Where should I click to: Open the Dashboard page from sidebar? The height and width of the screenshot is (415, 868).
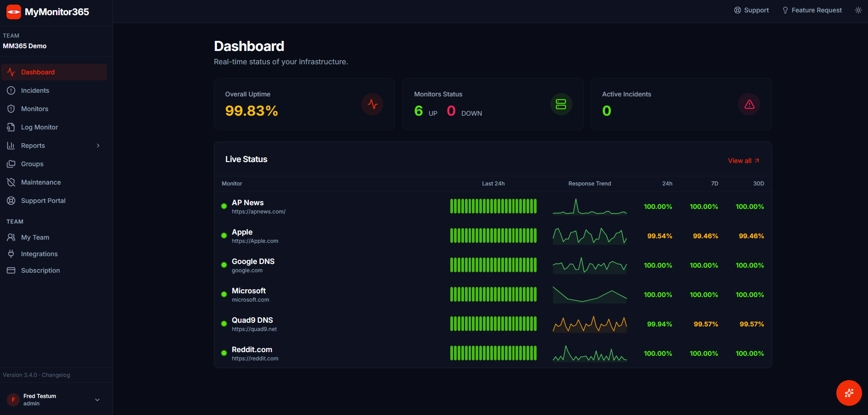[54, 72]
